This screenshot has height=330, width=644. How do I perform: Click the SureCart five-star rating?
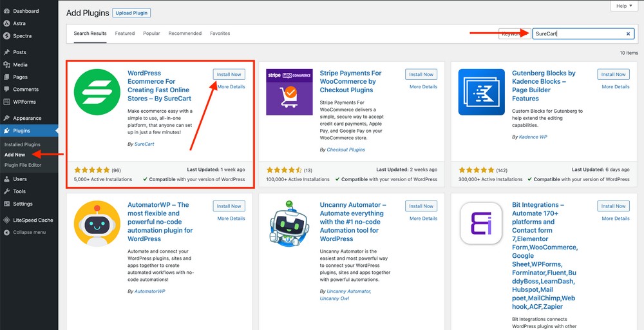click(x=92, y=170)
